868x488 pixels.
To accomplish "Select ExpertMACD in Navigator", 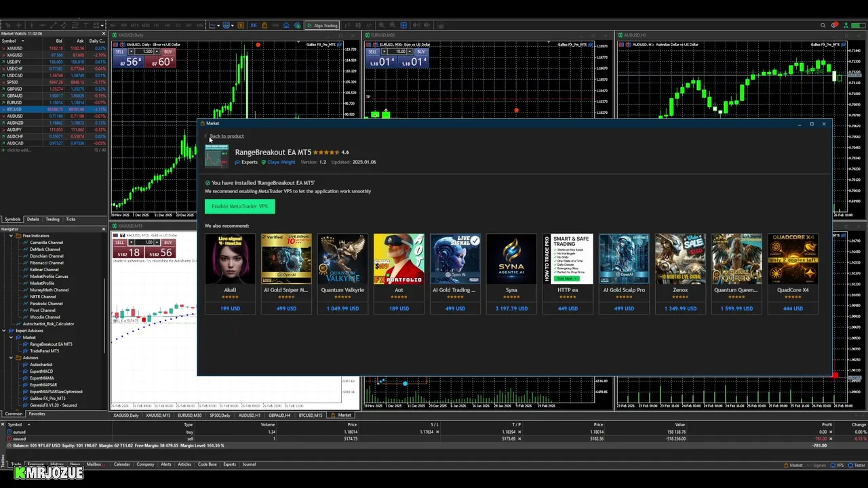I will (41, 371).
